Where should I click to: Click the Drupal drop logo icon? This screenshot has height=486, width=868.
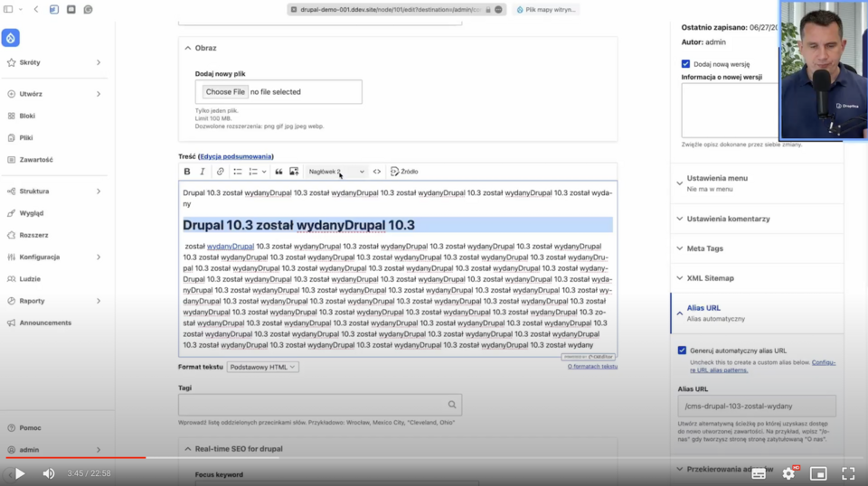[11, 38]
